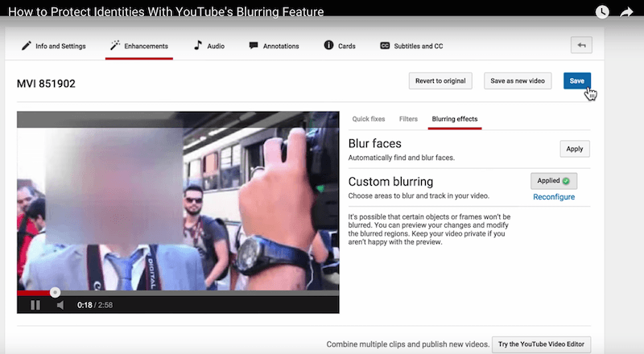This screenshot has width=644, height=354.
Task: Click the 0:18 / 2:58 time display
Action: pos(95,305)
